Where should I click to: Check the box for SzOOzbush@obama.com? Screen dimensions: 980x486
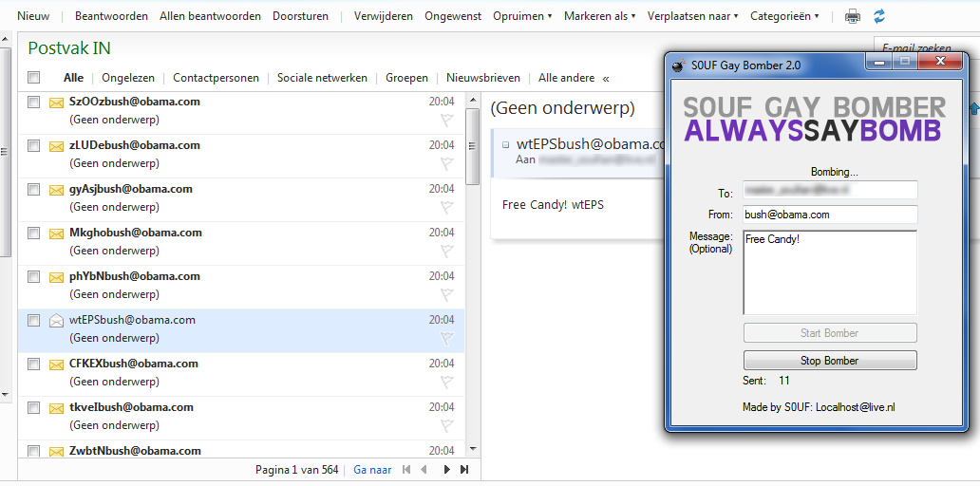click(34, 102)
